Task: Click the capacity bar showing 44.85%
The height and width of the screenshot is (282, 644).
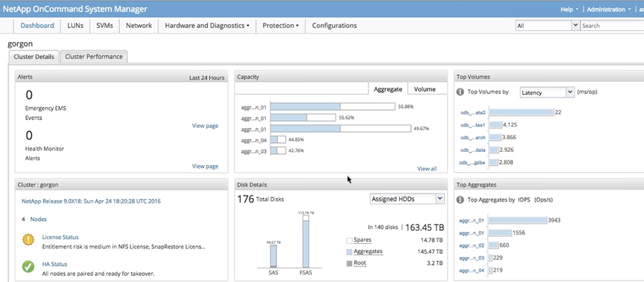Action: [278, 140]
